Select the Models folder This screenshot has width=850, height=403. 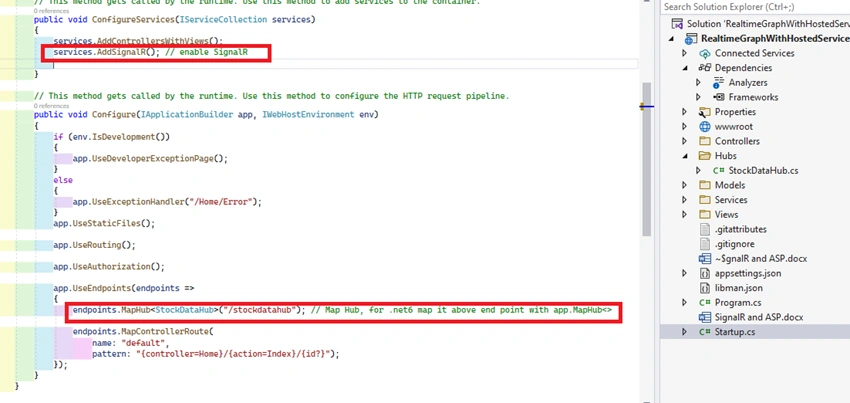coord(730,185)
